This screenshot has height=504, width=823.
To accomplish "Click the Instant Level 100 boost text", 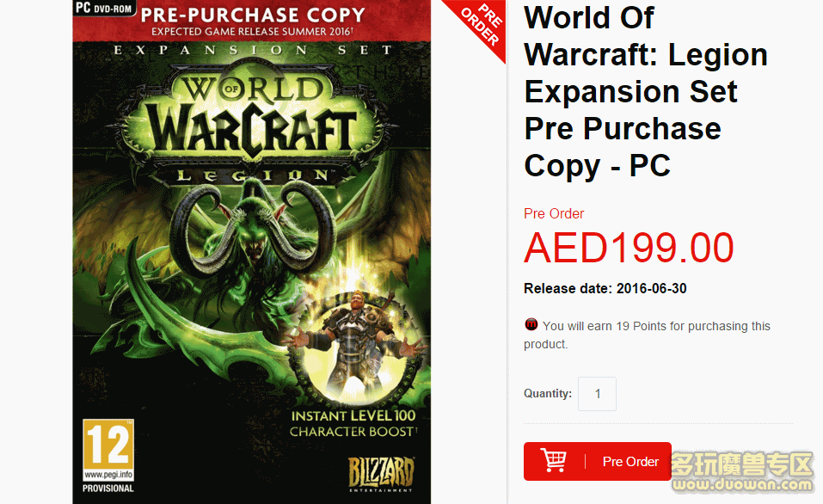I will click(x=353, y=424).
